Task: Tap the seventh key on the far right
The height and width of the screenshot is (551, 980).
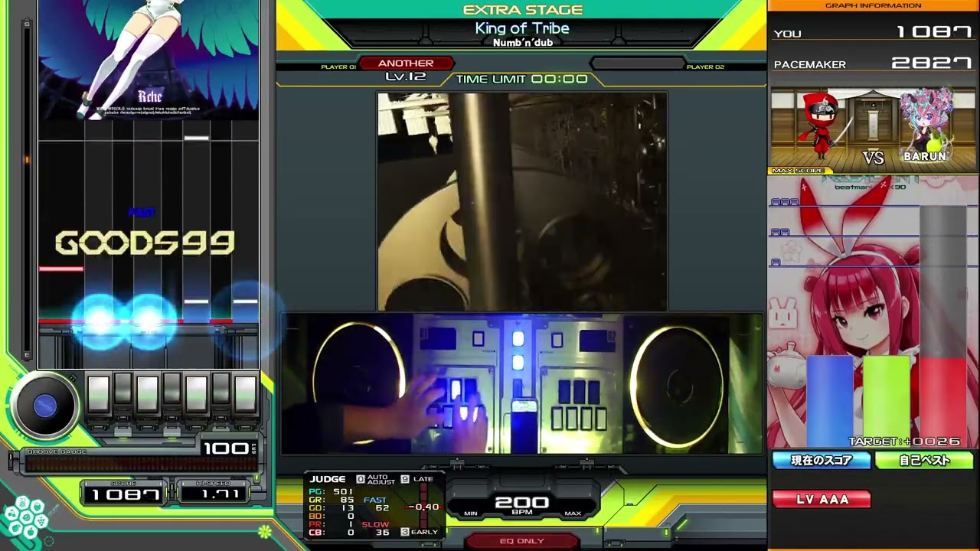Action: click(245, 394)
